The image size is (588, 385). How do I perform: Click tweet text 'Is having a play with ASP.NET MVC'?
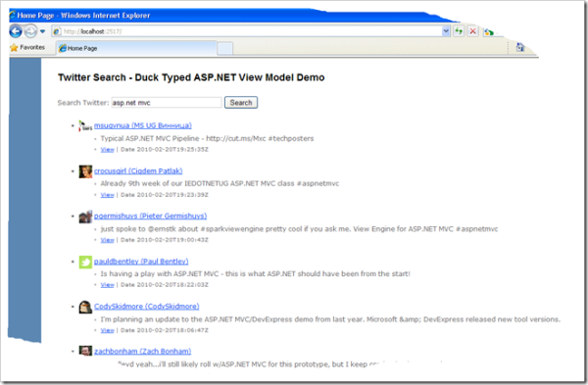pos(256,274)
